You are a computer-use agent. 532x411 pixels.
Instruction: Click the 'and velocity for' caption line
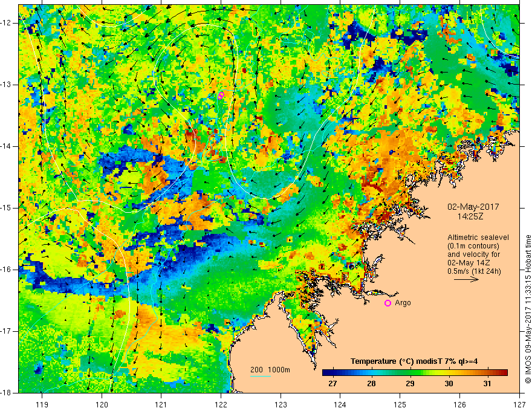473,254
